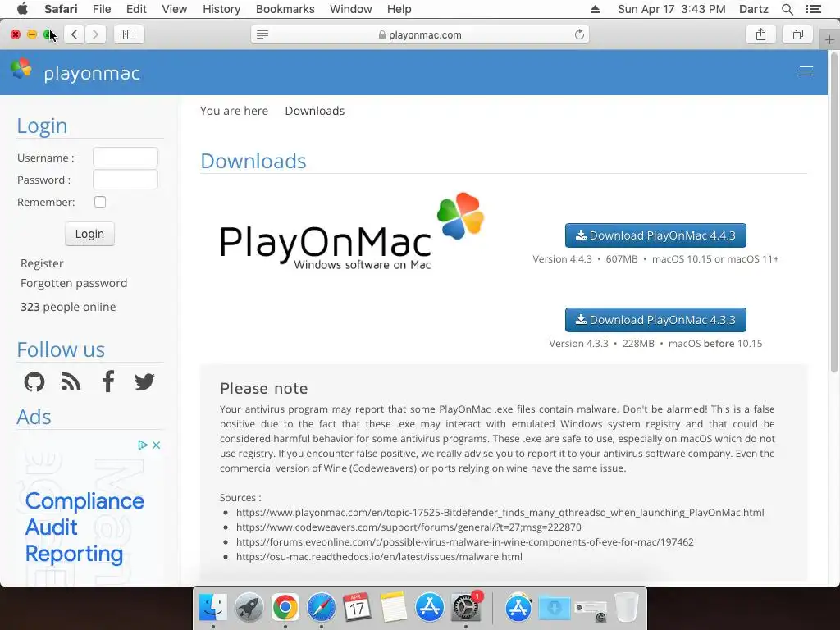The width and height of the screenshot is (840, 630).
Task: Click the PlayOnMac clover logo in header
Action: click(x=21, y=69)
